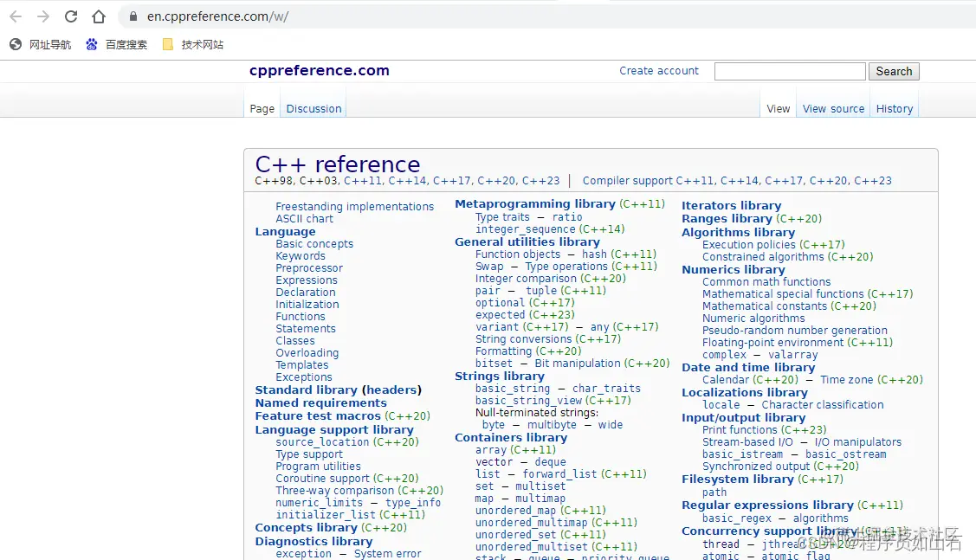Open the expected link
This screenshot has height=560, width=976.
click(x=500, y=315)
